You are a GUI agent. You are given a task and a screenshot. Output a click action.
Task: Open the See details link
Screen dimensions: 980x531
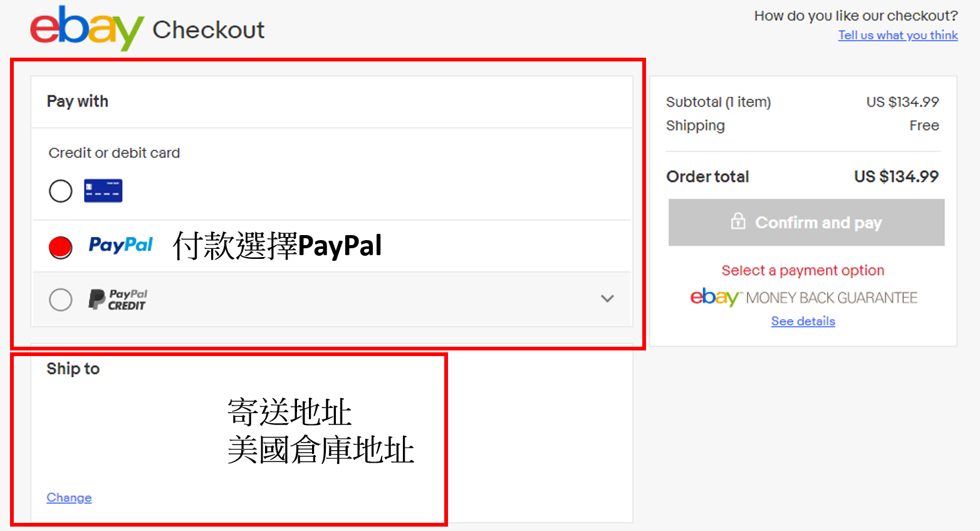pyautogui.click(x=803, y=321)
